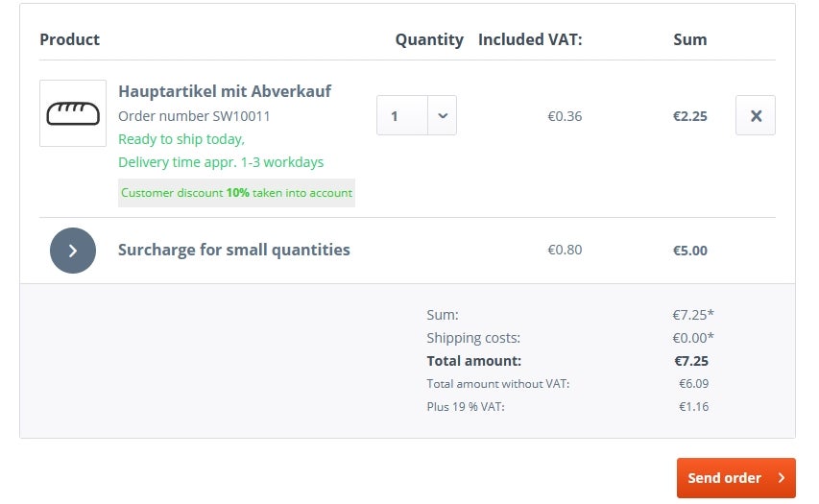Click the Shipping costs €0.00 value
Screen dimensions: 819x504
[x=693, y=338]
